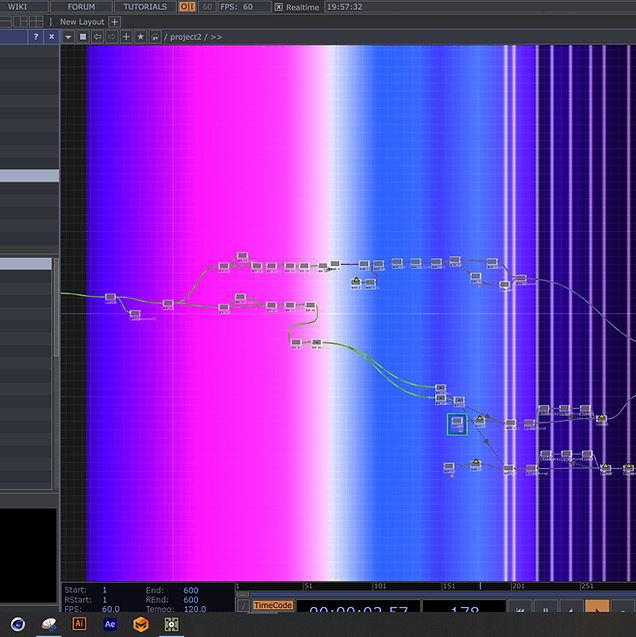Open bookmarks with the star icon
Viewport: 636px width, 637px height.
coord(141,37)
